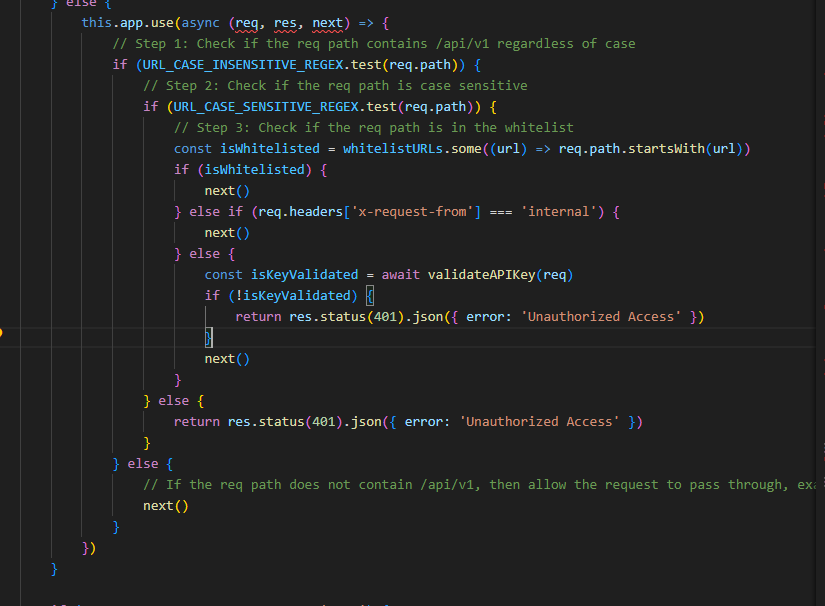825x606 pixels.
Task: Place cursor in the 'If the req path' comment
Action: point(479,486)
